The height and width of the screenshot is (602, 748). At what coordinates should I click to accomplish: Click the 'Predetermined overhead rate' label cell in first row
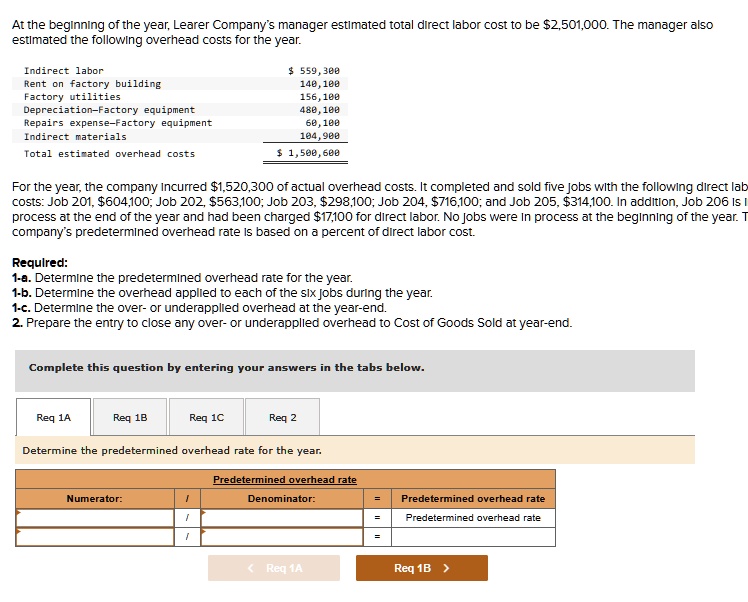pyautogui.click(x=473, y=518)
